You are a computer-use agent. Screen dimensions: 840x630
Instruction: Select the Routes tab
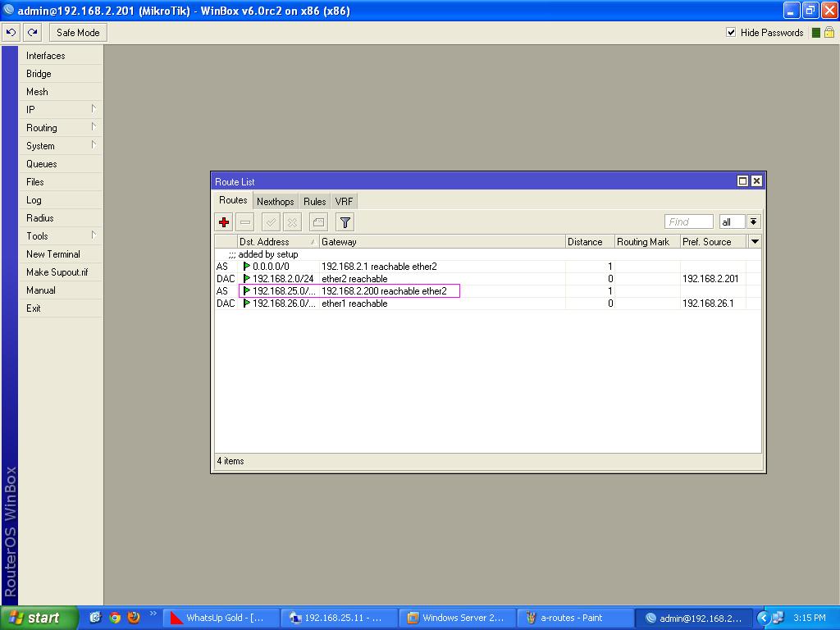[233, 200]
